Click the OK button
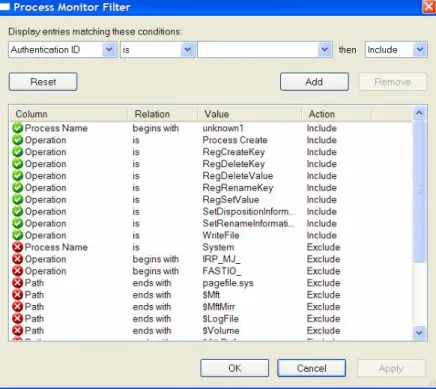 (x=235, y=368)
